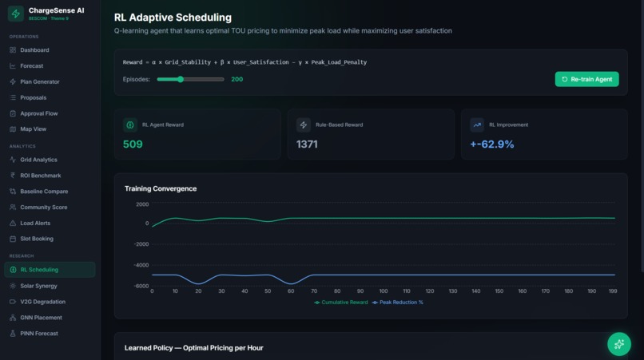Click the Re-train Agent button
Viewport: 644px width, 360px height.
click(x=586, y=79)
